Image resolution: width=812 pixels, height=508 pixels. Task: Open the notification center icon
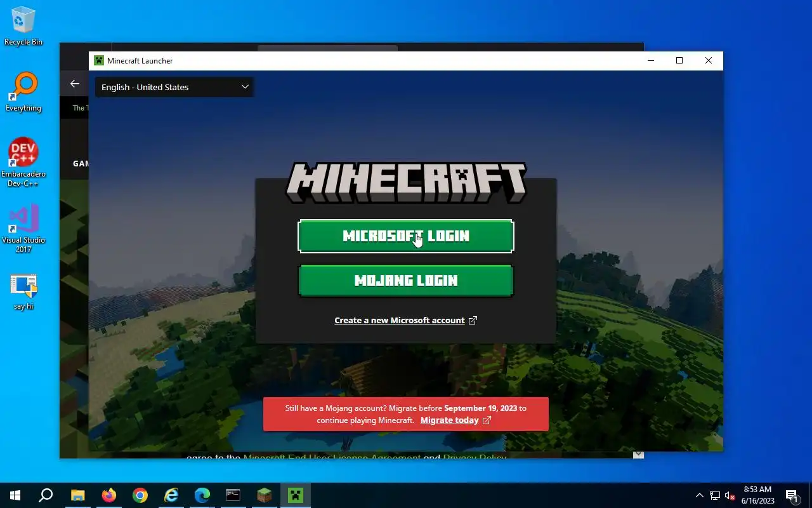(x=792, y=495)
